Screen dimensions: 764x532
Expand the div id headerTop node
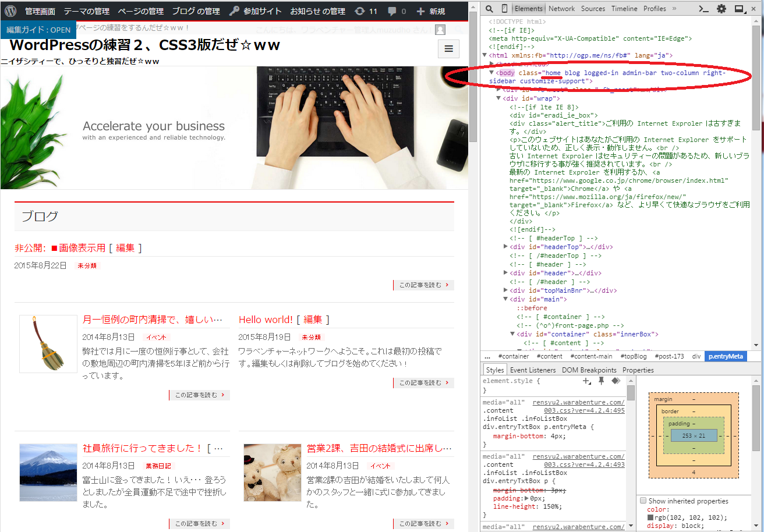click(505, 247)
